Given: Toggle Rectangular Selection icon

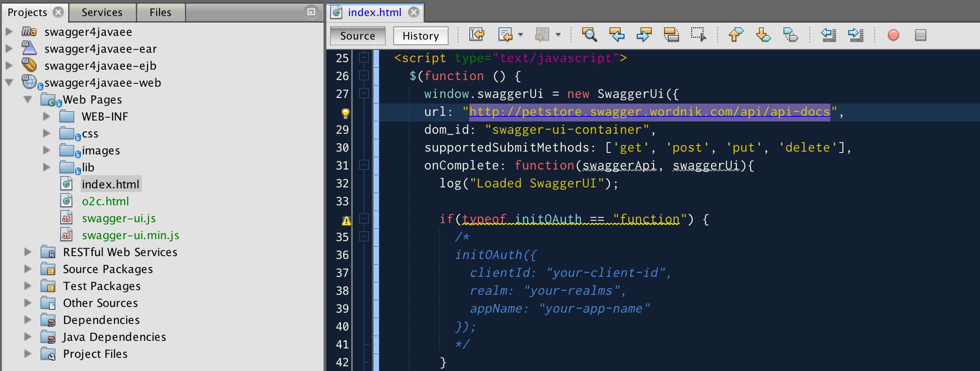Looking at the screenshot, I should pyautogui.click(x=698, y=35).
